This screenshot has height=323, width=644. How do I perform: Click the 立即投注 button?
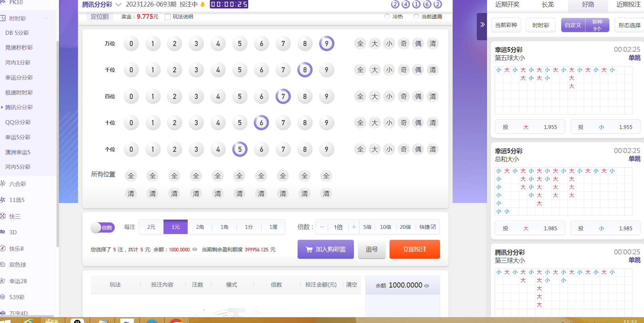(x=414, y=249)
